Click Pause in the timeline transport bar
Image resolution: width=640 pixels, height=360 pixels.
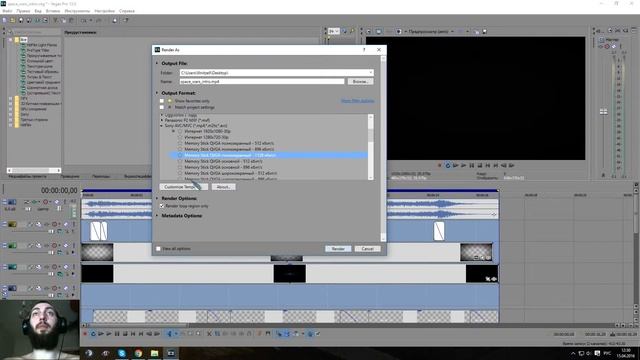[x=117, y=334]
